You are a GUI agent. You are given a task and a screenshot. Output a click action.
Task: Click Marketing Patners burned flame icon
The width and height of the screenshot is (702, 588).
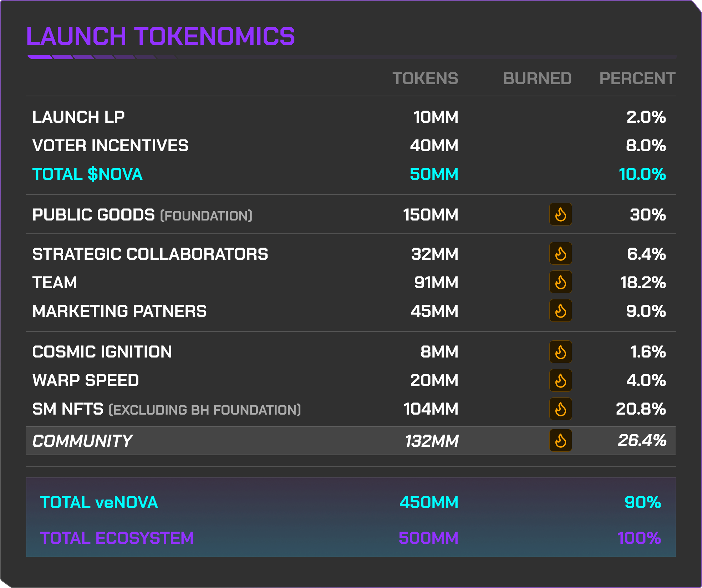pyautogui.click(x=560, y=311)
